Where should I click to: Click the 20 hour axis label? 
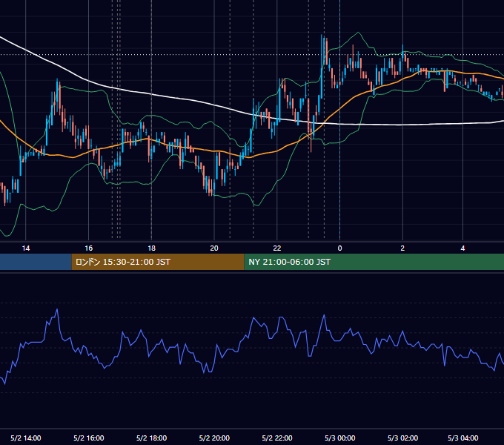point(214,248)
